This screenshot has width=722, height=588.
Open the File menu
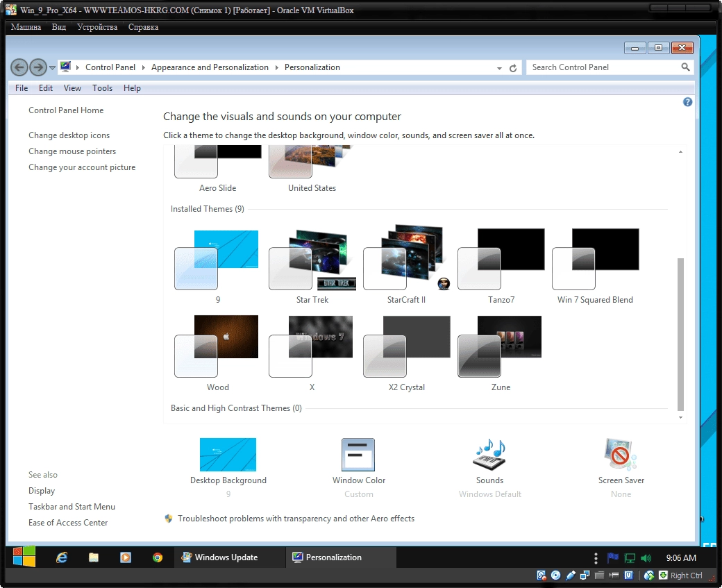22,88
